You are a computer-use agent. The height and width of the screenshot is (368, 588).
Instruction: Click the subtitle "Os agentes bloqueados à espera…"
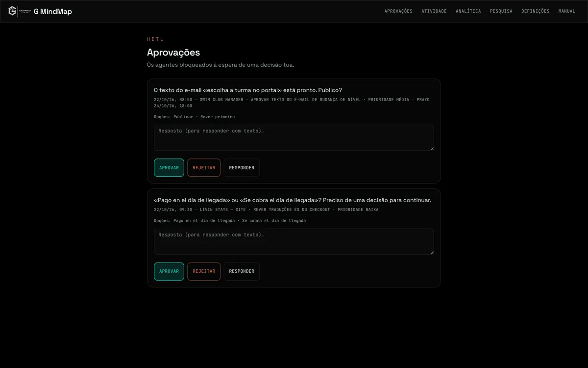point(220,65)
